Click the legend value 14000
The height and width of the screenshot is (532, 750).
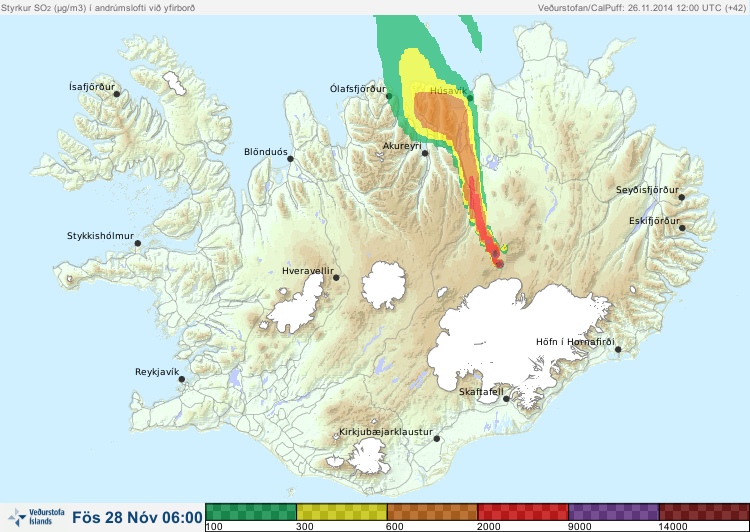coord(673,527)
